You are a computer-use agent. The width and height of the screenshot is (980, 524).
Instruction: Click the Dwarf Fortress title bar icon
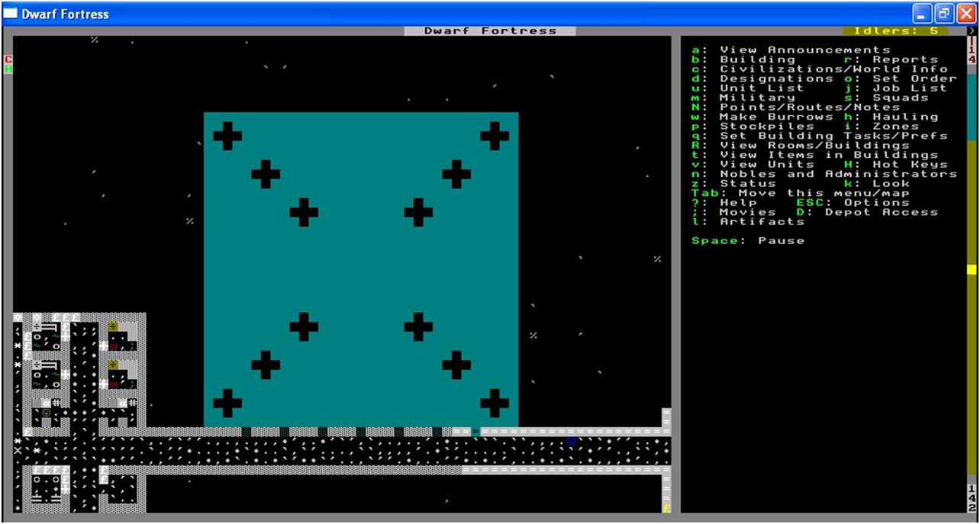click(x=11, y=14)
